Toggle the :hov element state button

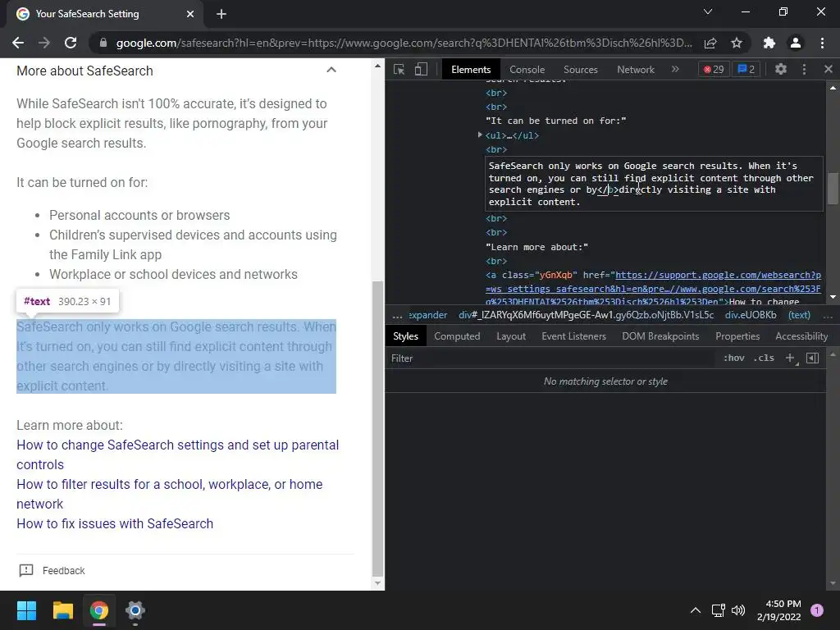[734, 358]
